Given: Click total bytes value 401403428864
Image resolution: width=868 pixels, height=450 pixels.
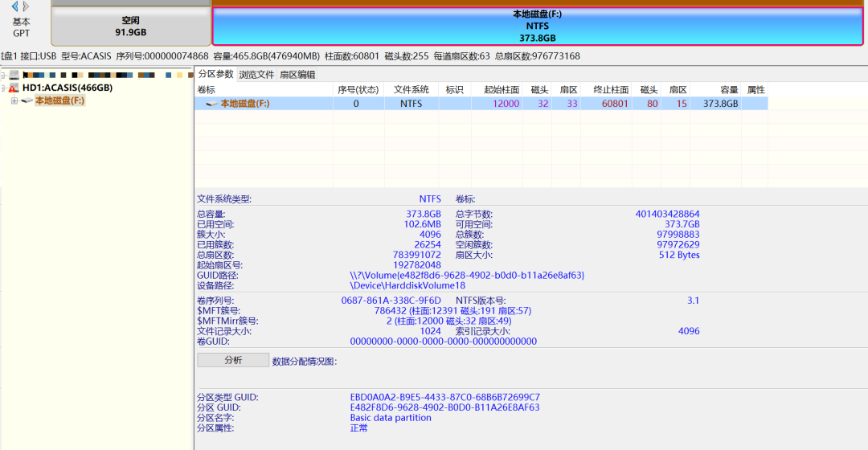Looking at the screenshot, I should pyautogui.click(x=668, y=214).
